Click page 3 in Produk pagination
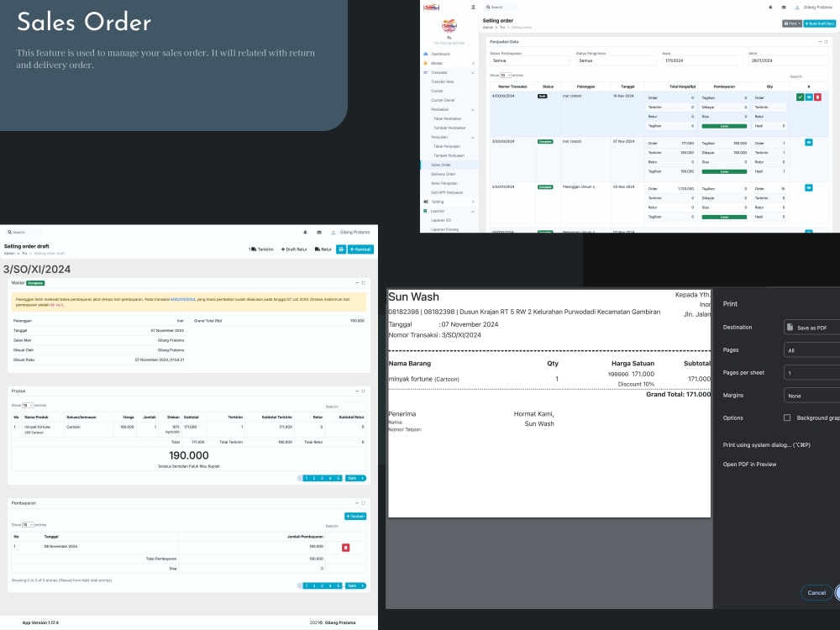The height and width of the screenshot is (630, 840). [323, 479]
